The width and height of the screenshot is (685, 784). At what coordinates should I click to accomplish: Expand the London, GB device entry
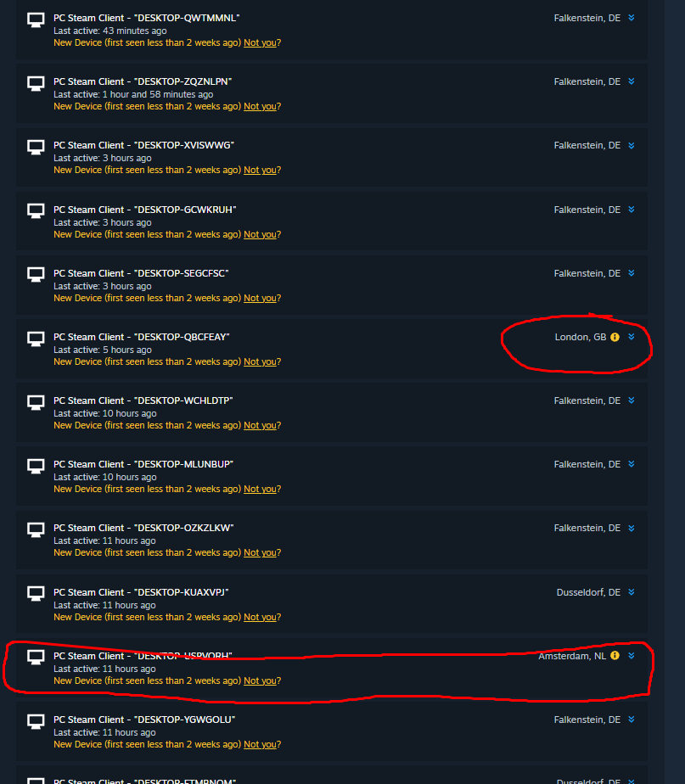(632, 337)
